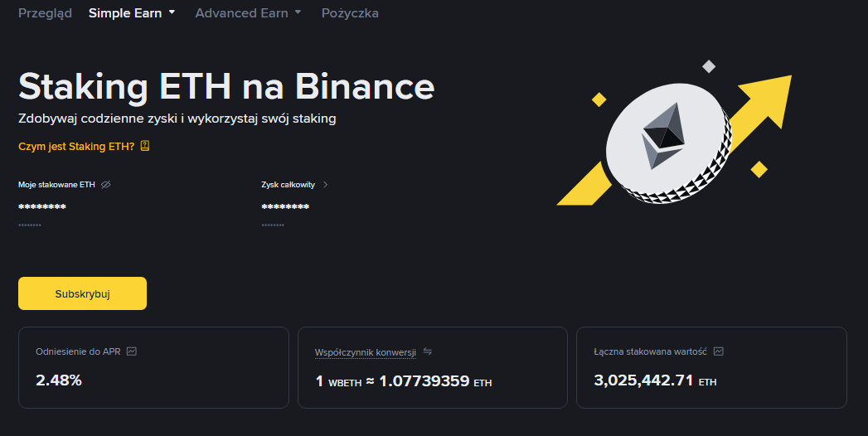Image resolution: width=868 pixels, height=436 pixels.
Task: Go to the Pożyczka tab
Action: 350,13
